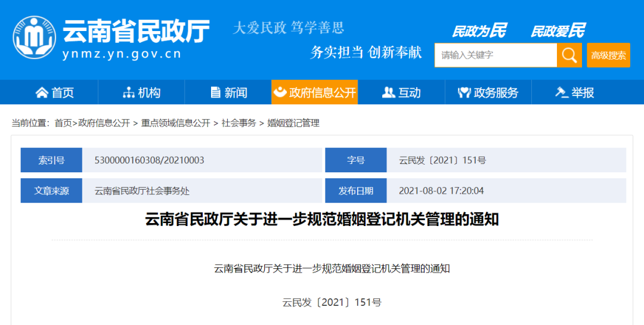Type in the 请输入关键字 search field

495,55
